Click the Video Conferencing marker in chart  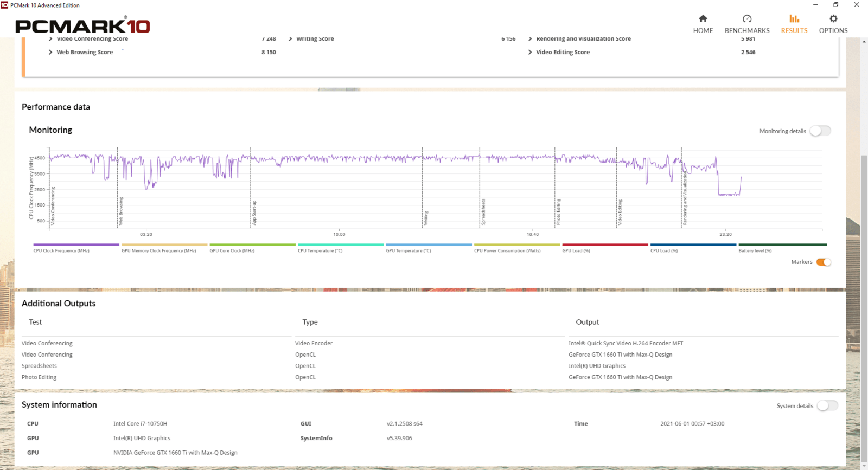click(53, 205)
